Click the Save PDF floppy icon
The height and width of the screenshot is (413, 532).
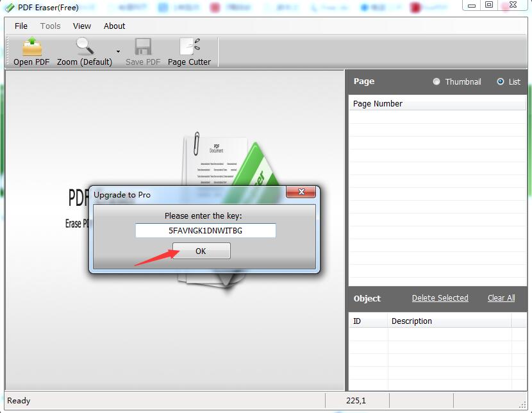click(x=143, y=46)
